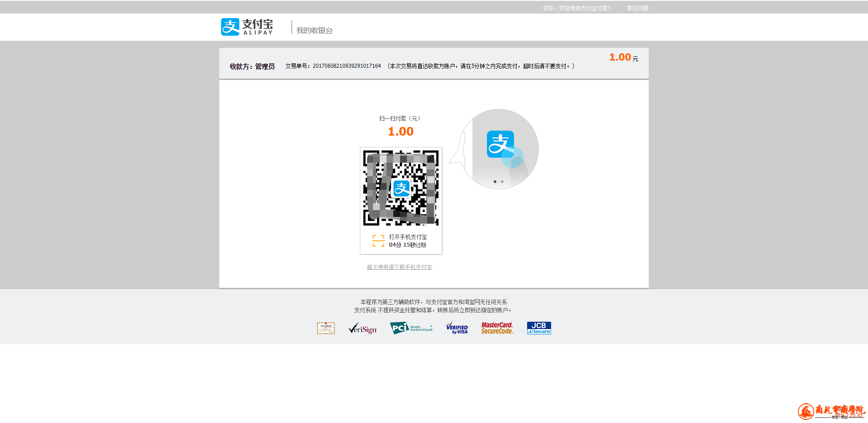Click the 扫一扫付款（元） label
Screen dimensions: 868x423
(x=400, y=118)
